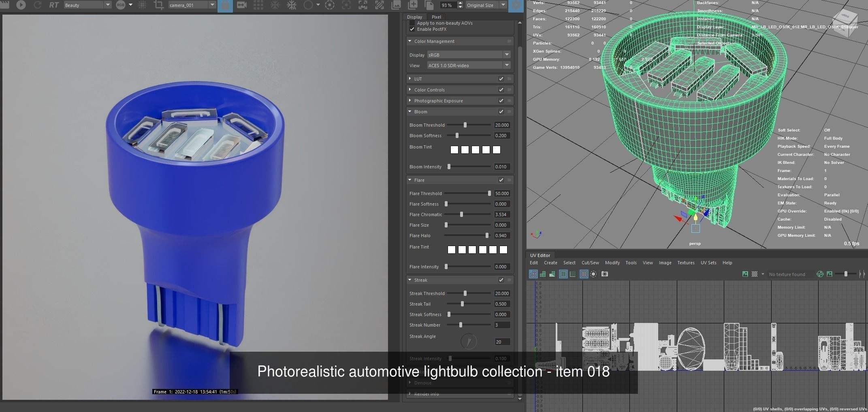Click the view cube in persp viewport
The height and width of the screenshot is (412, 868).
(845, 23)
